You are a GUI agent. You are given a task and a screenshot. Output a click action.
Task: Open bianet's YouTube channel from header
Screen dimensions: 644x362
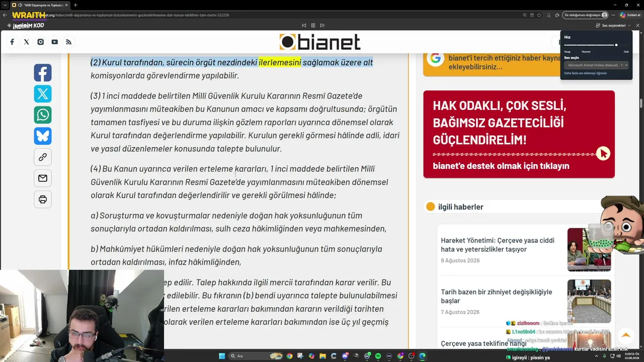click(x=54, y=42)
